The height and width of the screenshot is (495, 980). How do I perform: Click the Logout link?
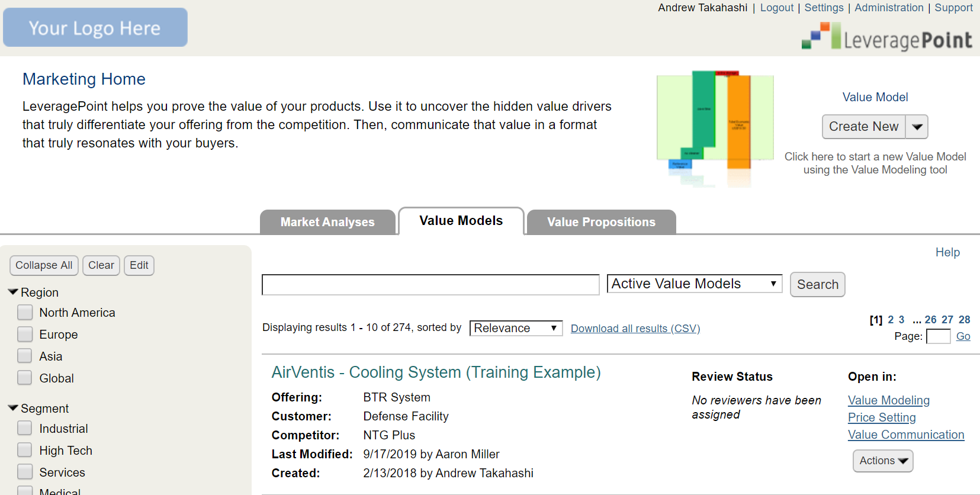point(777,8)
